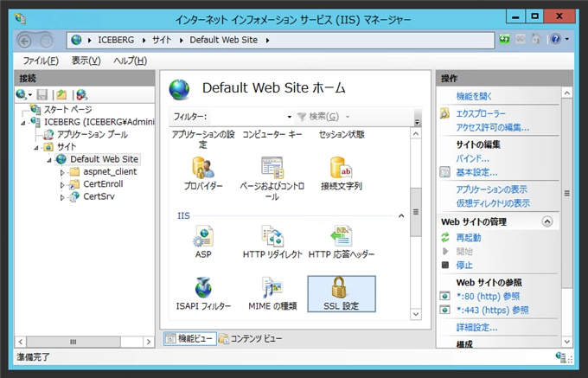Image resolution: width=588 pixels, height=378 pixels.
Task: Click the connections tree scroll right arrow
Action: (149, 342)
